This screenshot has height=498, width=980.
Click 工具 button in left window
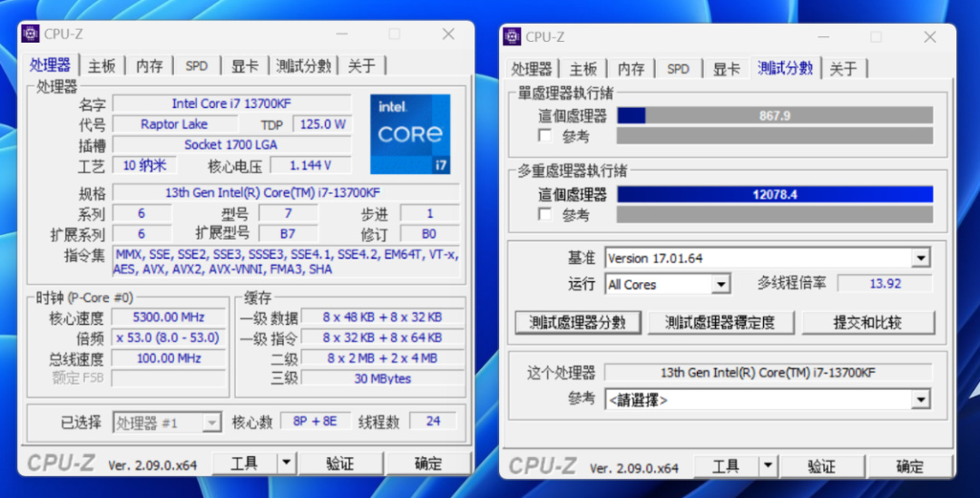tap(244, 463)
